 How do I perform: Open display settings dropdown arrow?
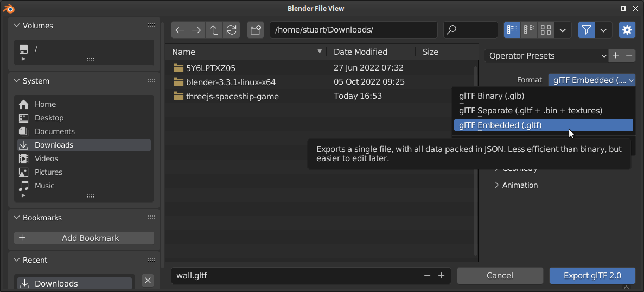(x=563, y=30)
